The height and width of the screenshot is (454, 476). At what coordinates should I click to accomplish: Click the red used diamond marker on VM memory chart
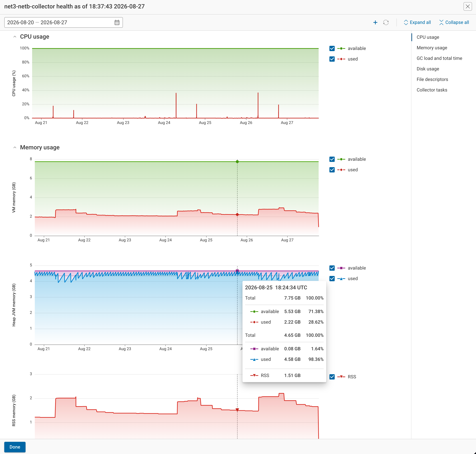click(x=237, y=215)
